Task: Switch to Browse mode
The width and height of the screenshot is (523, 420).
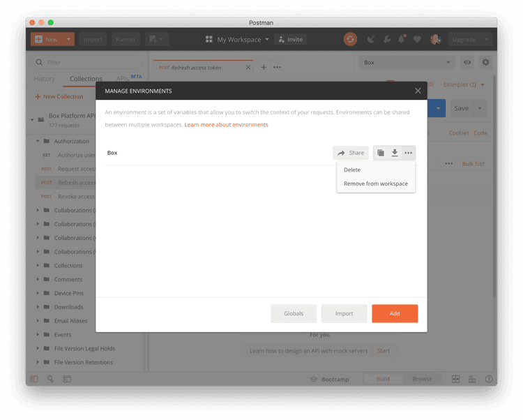Action: pyautogui.click(x=423, y=379)
